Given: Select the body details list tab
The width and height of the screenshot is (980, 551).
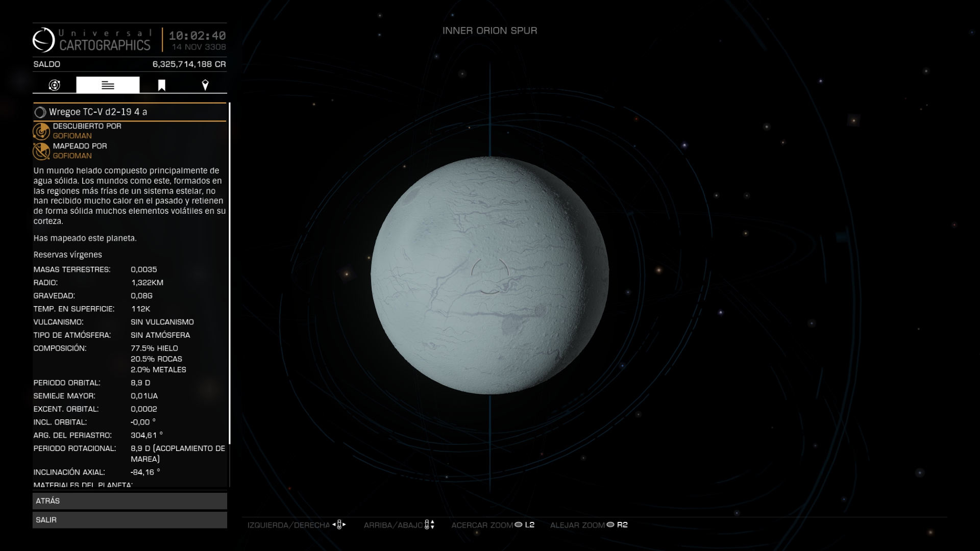Looking at the screenshot, I should [108, 85].
